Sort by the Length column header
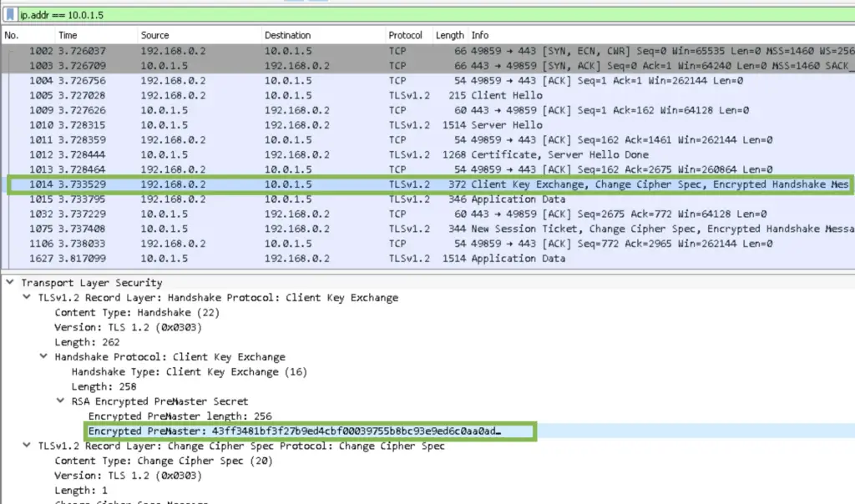This screenshot has height=504, width=855. (x=450, y=35)
